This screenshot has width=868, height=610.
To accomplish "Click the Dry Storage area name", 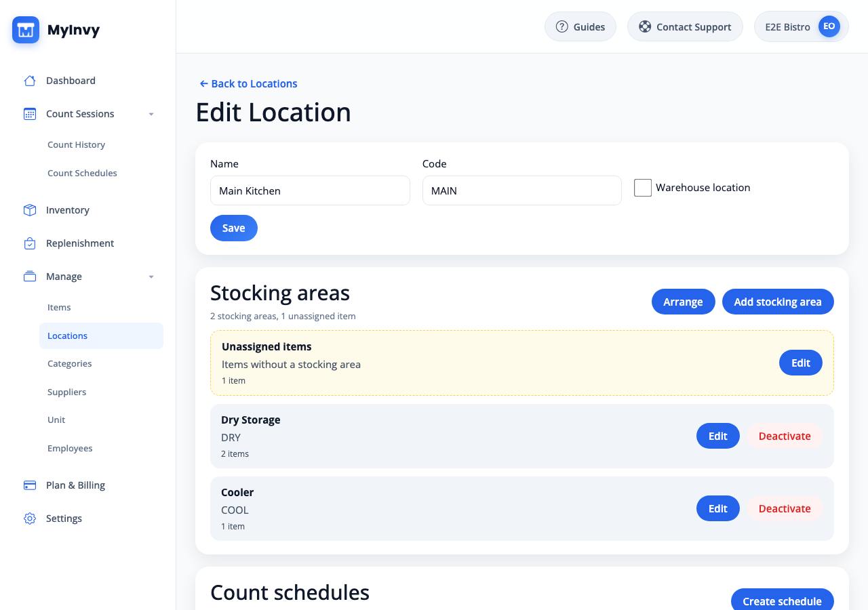I will click(251, 420).
